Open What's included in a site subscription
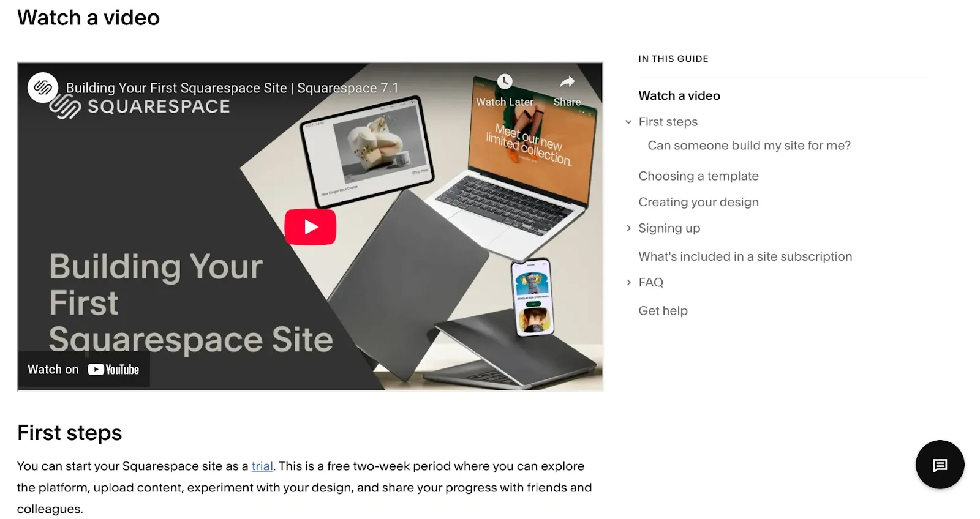This screenshot has height=519, width=980. coord(745,256)
